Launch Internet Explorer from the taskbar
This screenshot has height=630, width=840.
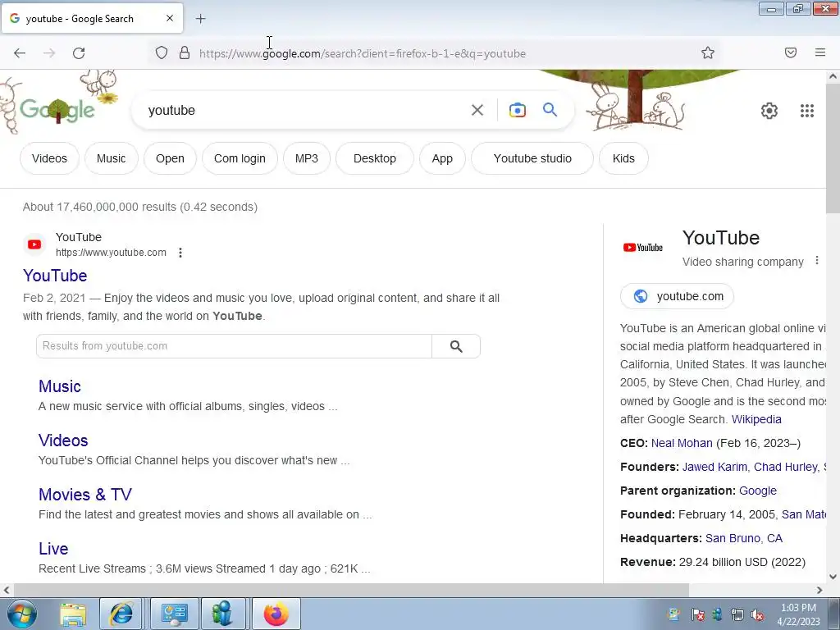(x=121, y=614)
